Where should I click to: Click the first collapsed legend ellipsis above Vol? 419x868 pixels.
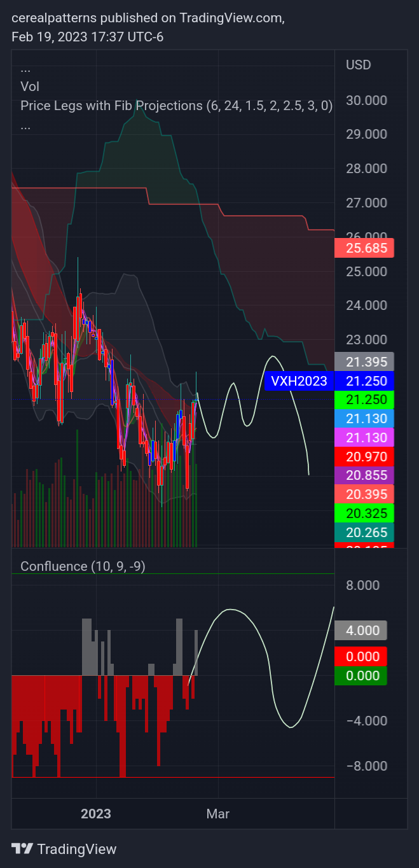[x=25, y=69]
